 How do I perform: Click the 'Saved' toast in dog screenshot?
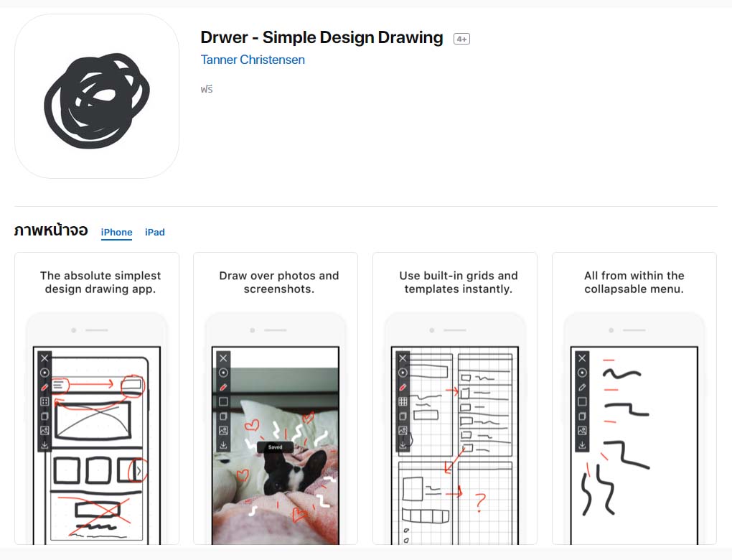(275, 447)
